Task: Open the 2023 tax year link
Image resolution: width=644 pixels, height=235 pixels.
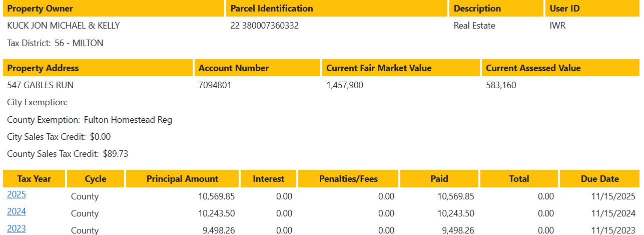Action: click(17, 228)
